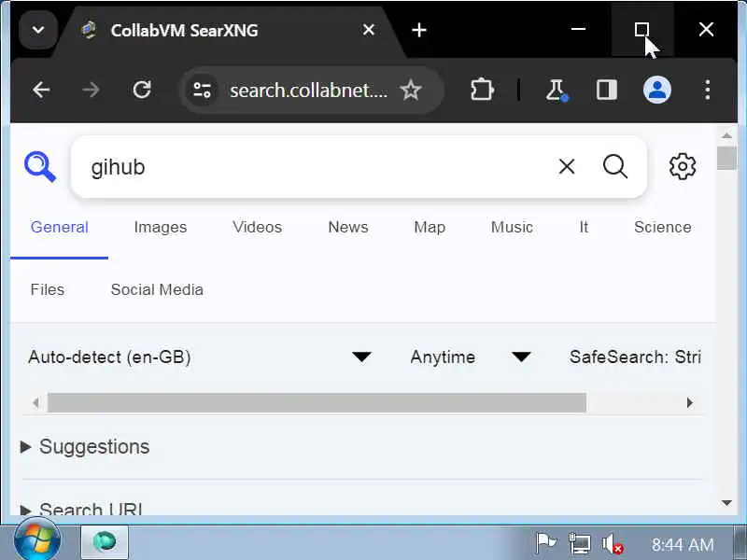Expand the Suggestions section
Image resolution: width=747 pixels, height=560 pixels.
point(85,447)
